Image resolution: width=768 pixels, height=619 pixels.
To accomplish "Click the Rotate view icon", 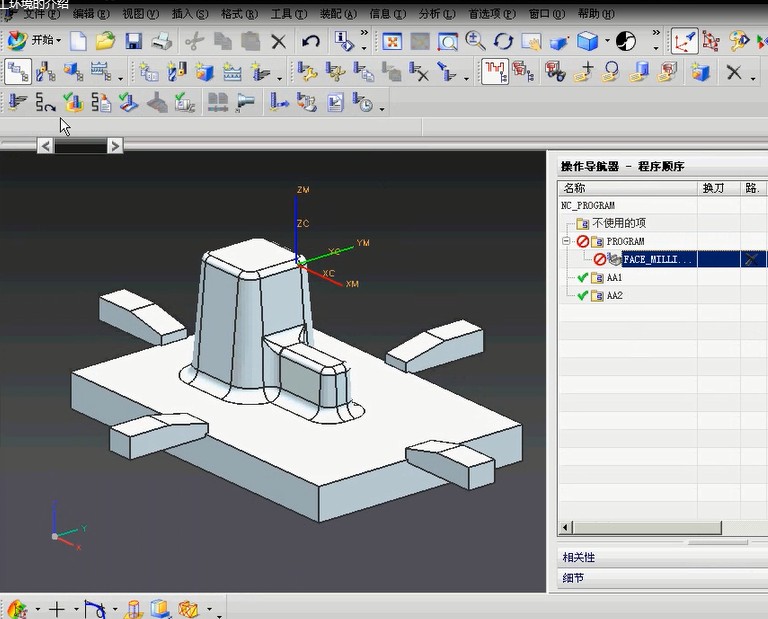I will point(503,41).
